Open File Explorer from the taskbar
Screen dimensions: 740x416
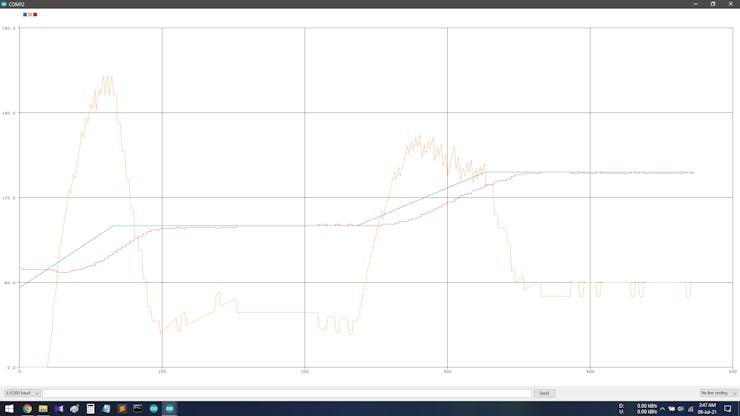click(x=43, y=408)
